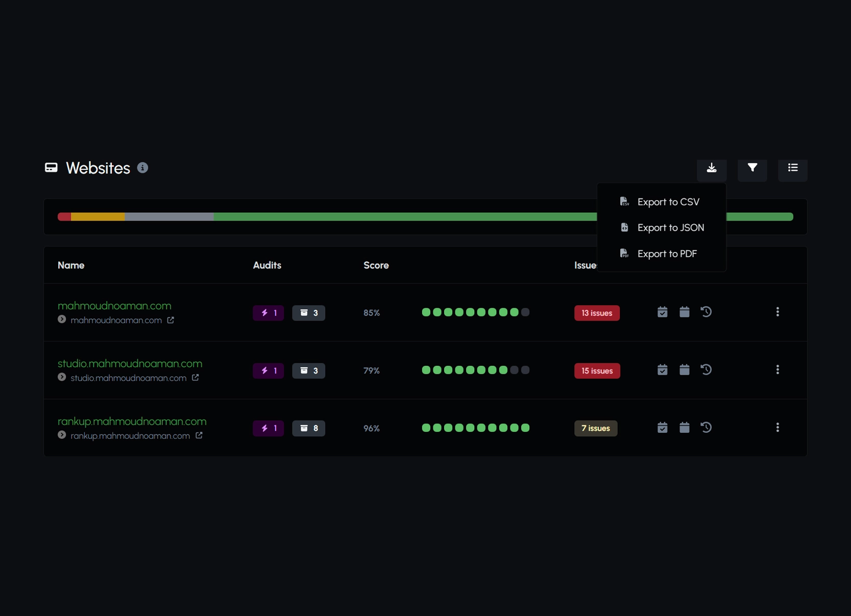Click calendar-check icon in studio.mahmoudnoaman.com row

coord(662,369)
